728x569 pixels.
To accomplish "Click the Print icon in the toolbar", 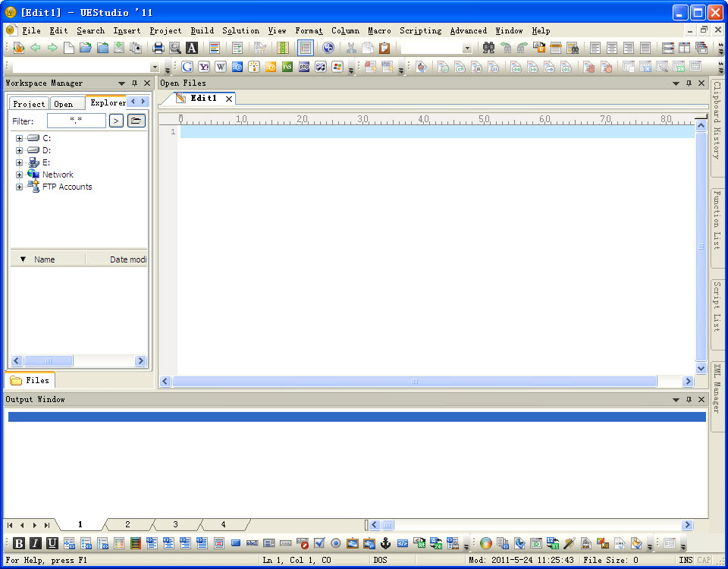I will (x=158, y=48).
